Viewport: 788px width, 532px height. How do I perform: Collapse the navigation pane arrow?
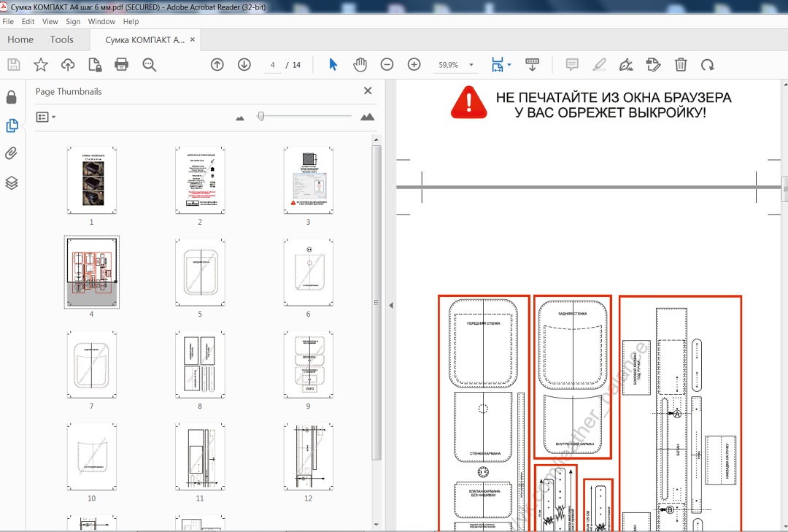390,306
